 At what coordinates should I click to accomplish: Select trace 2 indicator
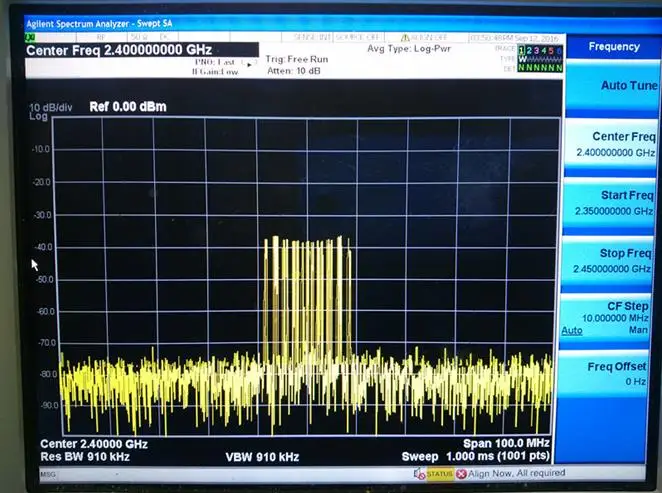(529, 51)
